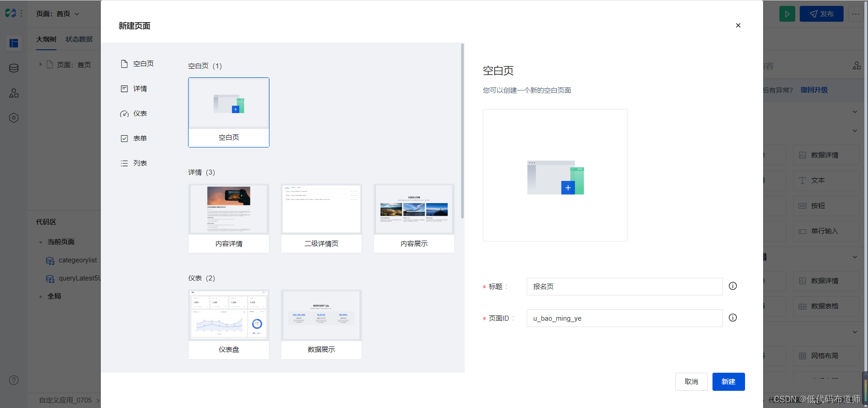Select the 详情 category in sidebar

pyautogui.click(x=134, y=89)
